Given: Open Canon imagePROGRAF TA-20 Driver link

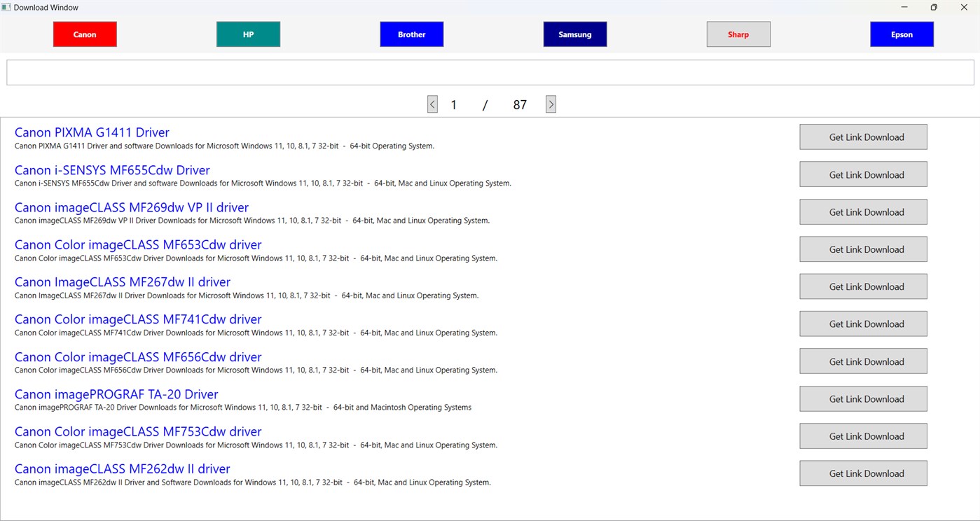Looking at the screenshot, I should pos(116,394).
